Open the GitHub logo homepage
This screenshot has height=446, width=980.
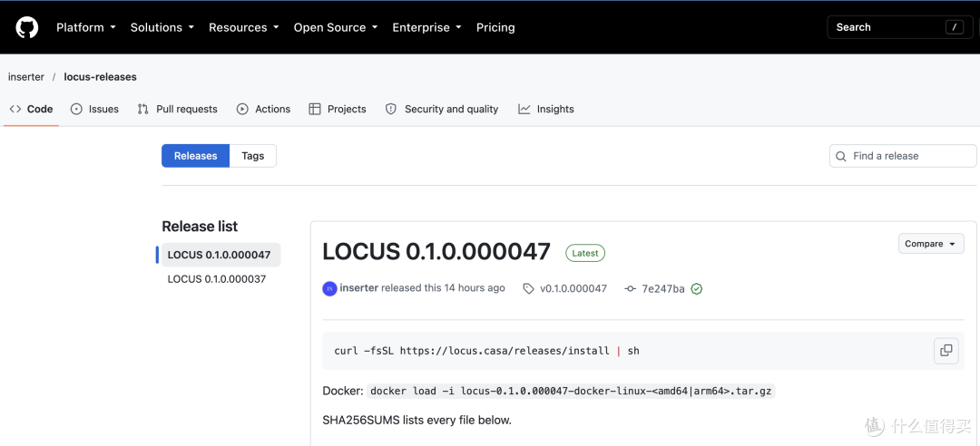27,27
